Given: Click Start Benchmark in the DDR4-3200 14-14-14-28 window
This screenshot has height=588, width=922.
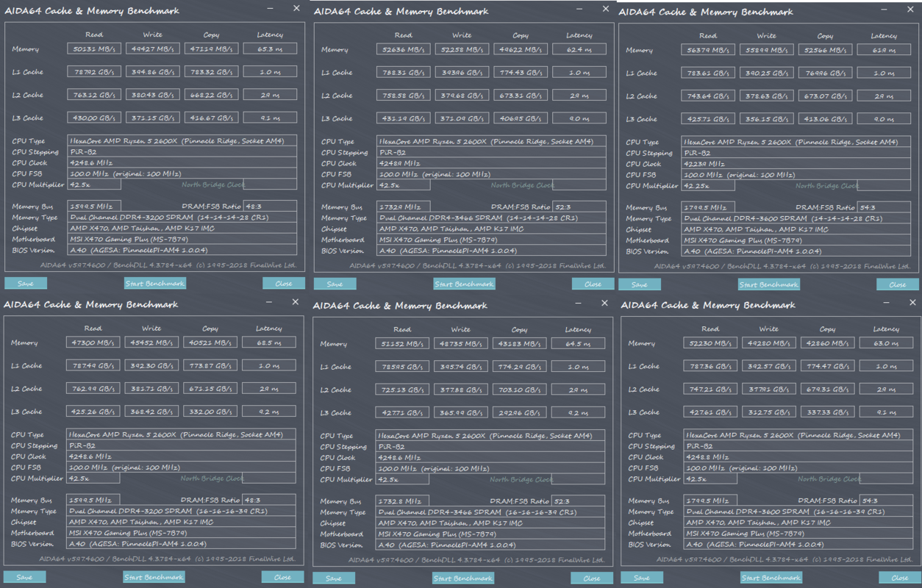Looking at the screenshot, I should [x=154, y=283].
